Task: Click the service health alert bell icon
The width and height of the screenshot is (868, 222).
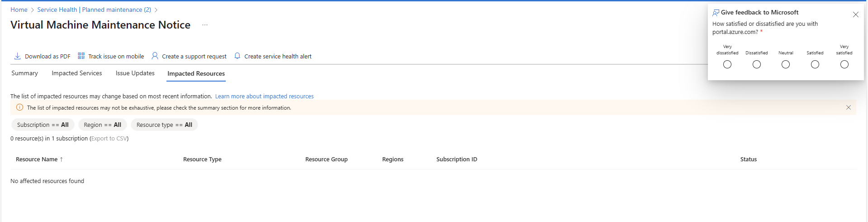Action: pyautogui.click(x=237, y=56)
